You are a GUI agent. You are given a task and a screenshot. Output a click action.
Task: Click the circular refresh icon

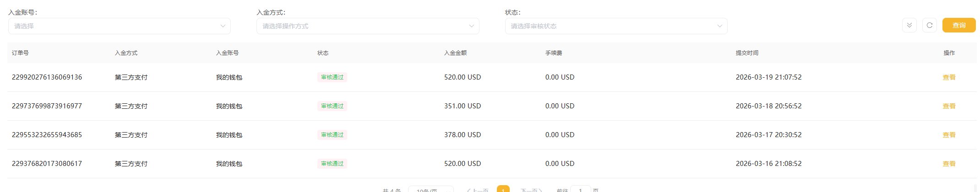pyautogui.click(x=929, y=25)
